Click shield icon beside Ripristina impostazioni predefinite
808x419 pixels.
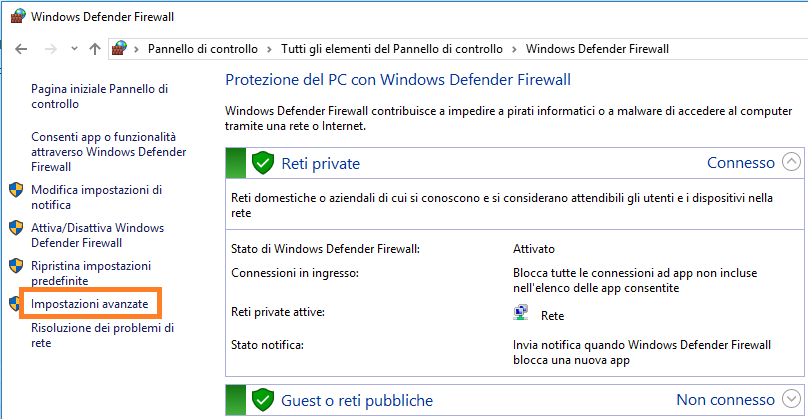pos(15,266)
